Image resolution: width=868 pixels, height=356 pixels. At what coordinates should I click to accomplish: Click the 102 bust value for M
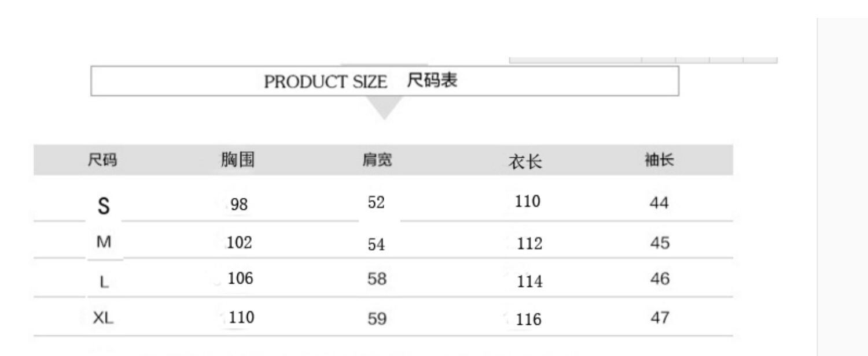click(x=239, y=243)
